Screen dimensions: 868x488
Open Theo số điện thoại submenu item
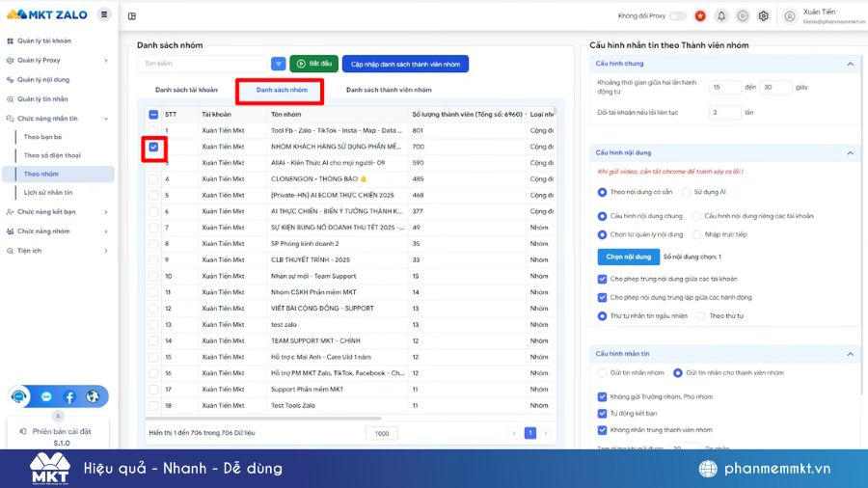tap(52, 155)
